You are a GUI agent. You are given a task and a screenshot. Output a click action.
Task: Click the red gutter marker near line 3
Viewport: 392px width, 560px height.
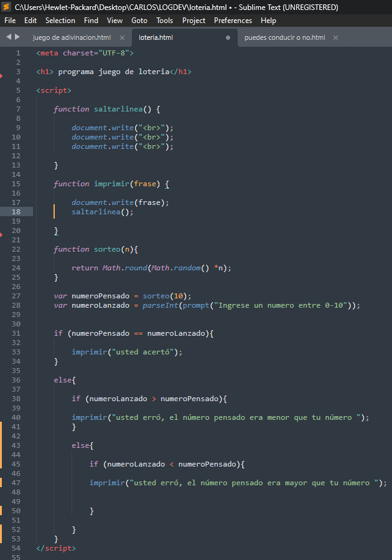(1, 76)
